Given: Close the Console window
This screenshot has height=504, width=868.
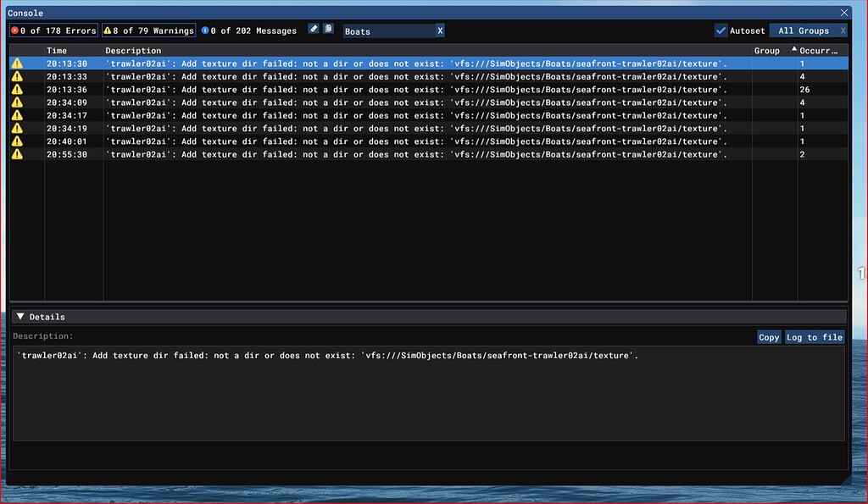Looking at the screenshot, I should (x=843, y=13).
